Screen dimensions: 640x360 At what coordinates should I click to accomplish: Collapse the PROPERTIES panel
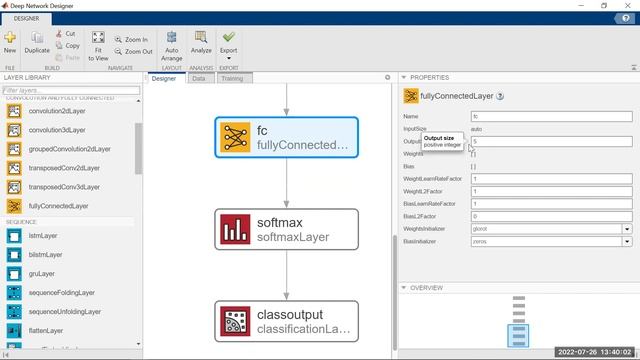click(x=404, y=77)
